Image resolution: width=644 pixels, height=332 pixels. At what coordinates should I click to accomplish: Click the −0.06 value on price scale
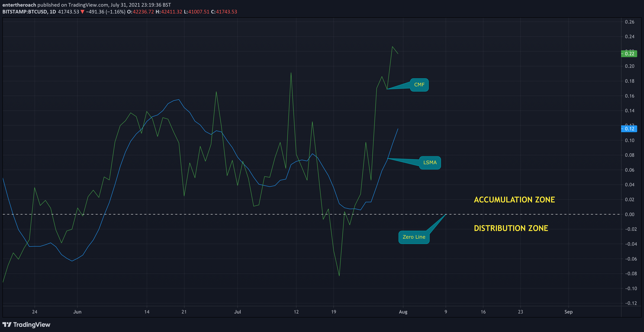[631, 259]
